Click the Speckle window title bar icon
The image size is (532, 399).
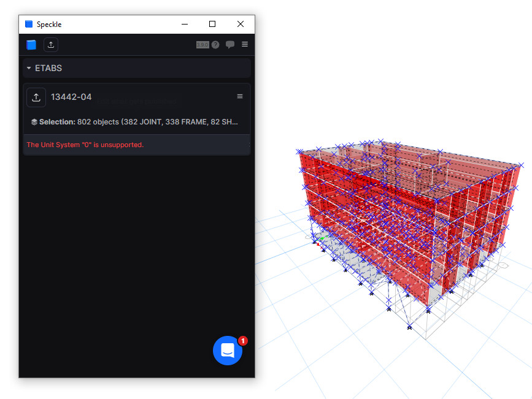(29, 25)
